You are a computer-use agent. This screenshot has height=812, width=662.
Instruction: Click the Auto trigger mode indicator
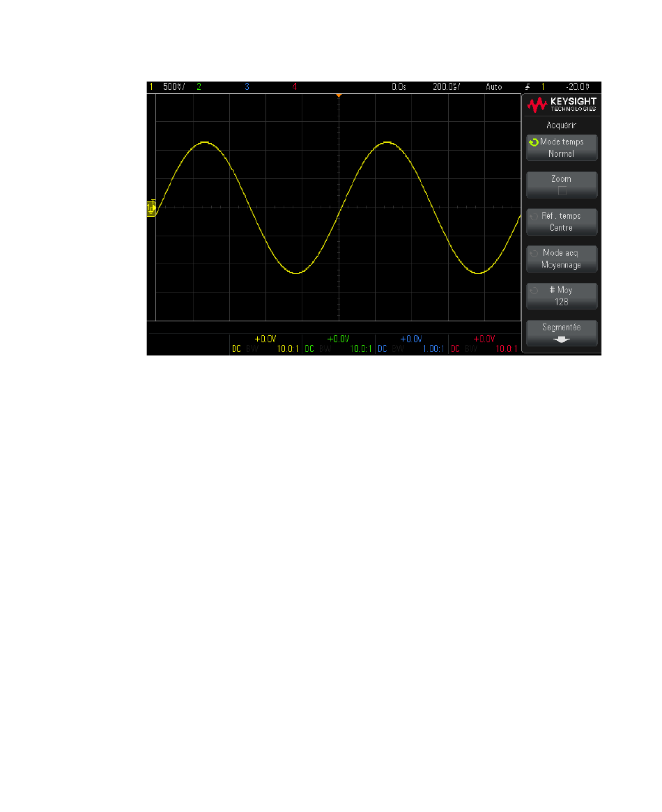point(494,87)
